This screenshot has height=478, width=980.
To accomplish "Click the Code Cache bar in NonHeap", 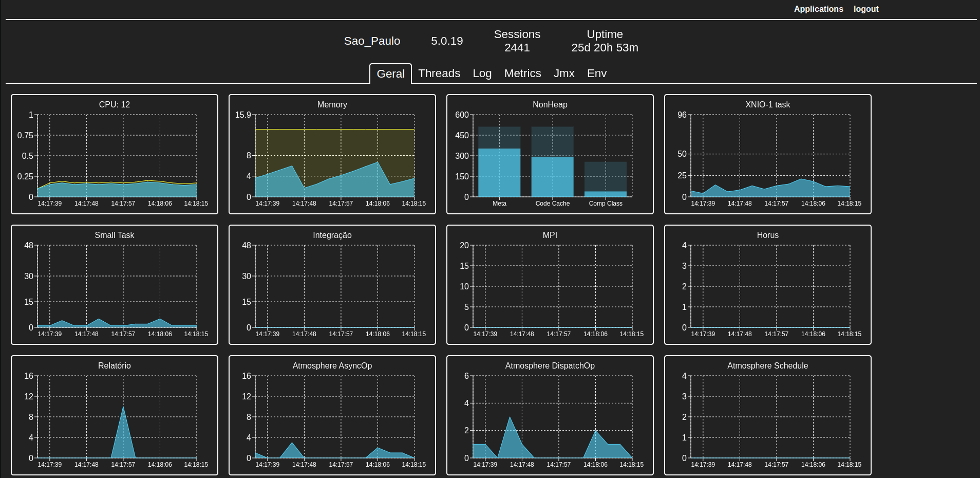I will (x=553, y=176).
